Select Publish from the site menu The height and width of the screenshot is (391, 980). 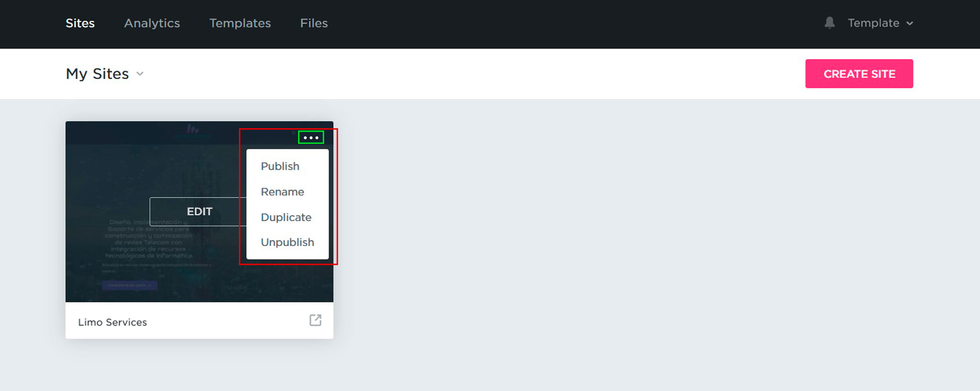[x=280, y=166]
